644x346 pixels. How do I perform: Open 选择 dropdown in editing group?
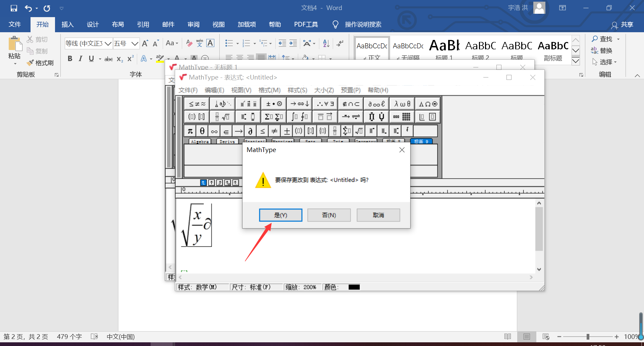pos(605,62)
